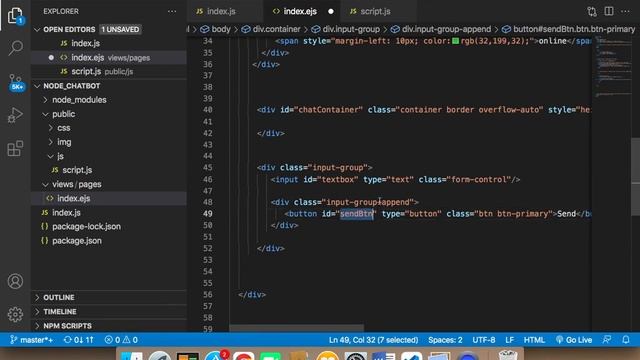Click the trash icon in the dock
The image size is (640, 360).
tap(507, 354)
